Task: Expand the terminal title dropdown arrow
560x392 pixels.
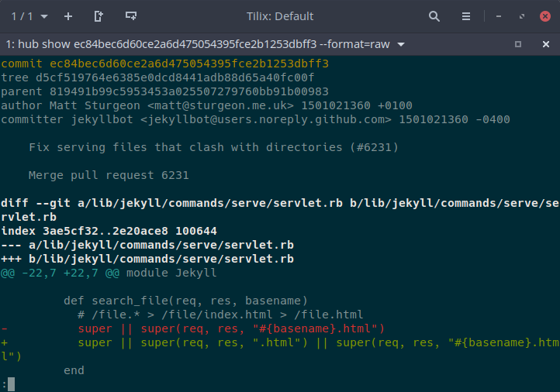Action: click(x=401, y=45)
